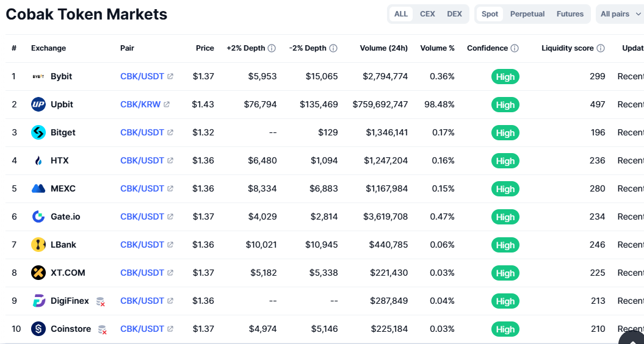
Task: Click the LBank exchange logo
Action: [38, 245]
